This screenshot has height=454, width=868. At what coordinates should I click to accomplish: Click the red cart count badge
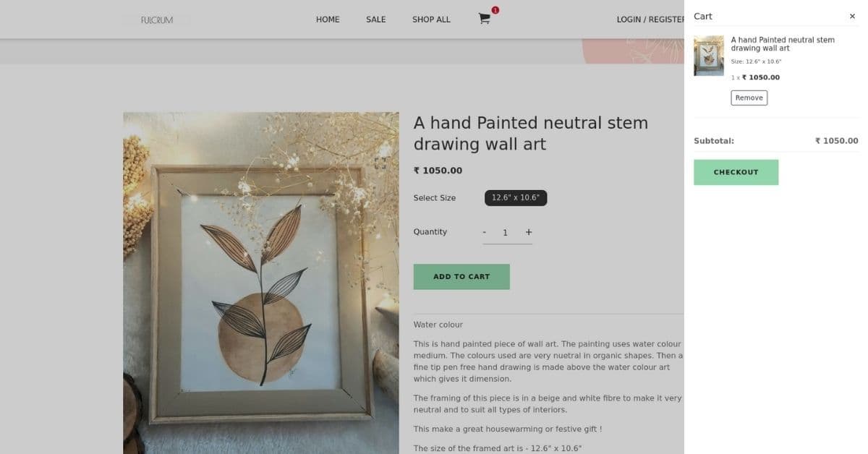point(495,10)
